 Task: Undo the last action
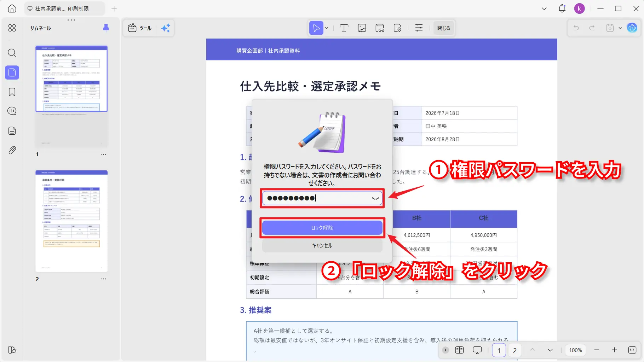(x=576, y=28)
